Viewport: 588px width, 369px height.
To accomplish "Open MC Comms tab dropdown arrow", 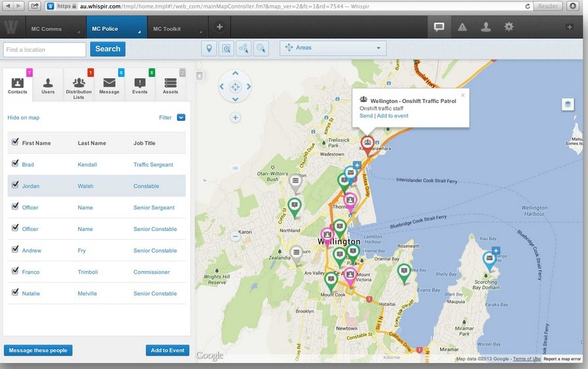I will click(79, 32).
